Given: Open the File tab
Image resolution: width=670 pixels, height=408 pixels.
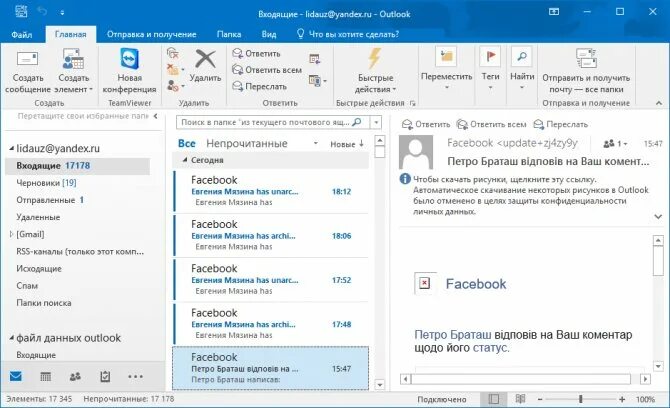Looking at the screenshot, I should 21,34.
